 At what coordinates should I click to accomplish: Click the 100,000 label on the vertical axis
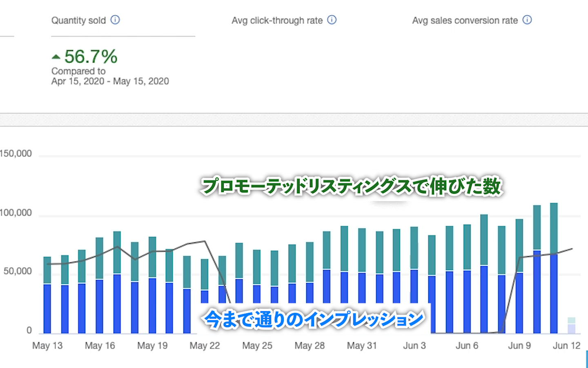(x=16, y=213)
